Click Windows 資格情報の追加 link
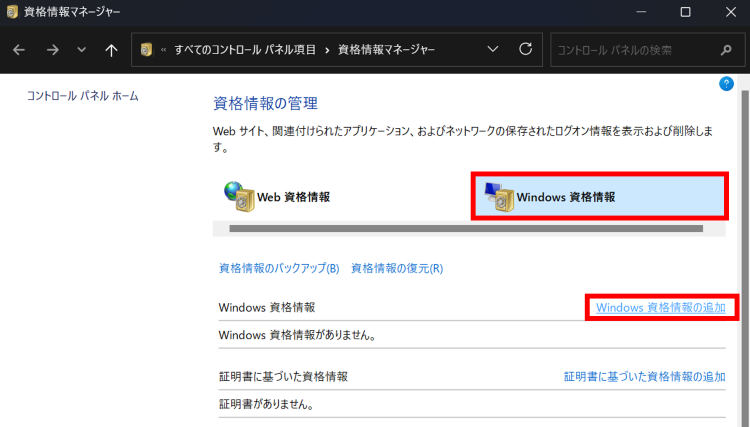Image resolution: width=750 pixels, height=427 pixels. pyautogui.click(x=661, y=307)
